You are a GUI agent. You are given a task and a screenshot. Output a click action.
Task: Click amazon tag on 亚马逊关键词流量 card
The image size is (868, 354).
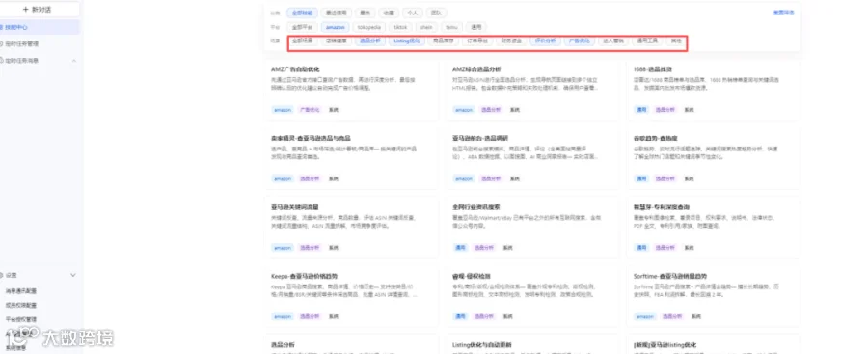click(283, 248)
